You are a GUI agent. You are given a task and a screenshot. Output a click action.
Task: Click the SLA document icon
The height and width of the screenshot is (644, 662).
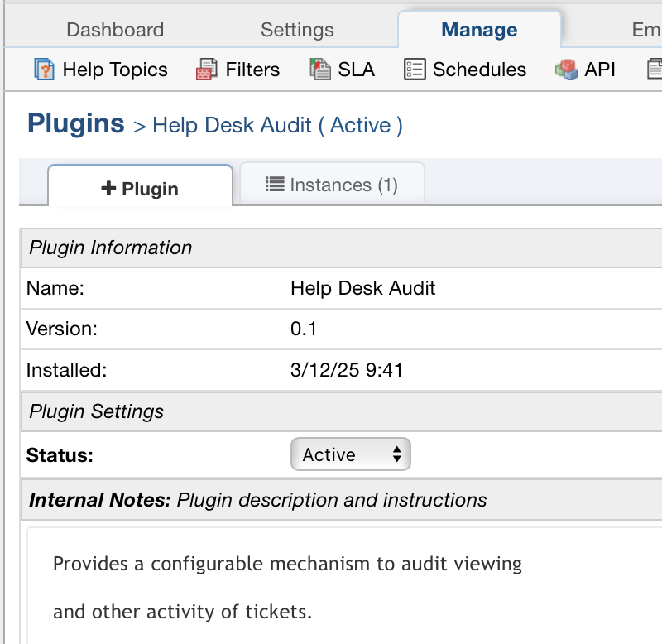click(319, 70)
